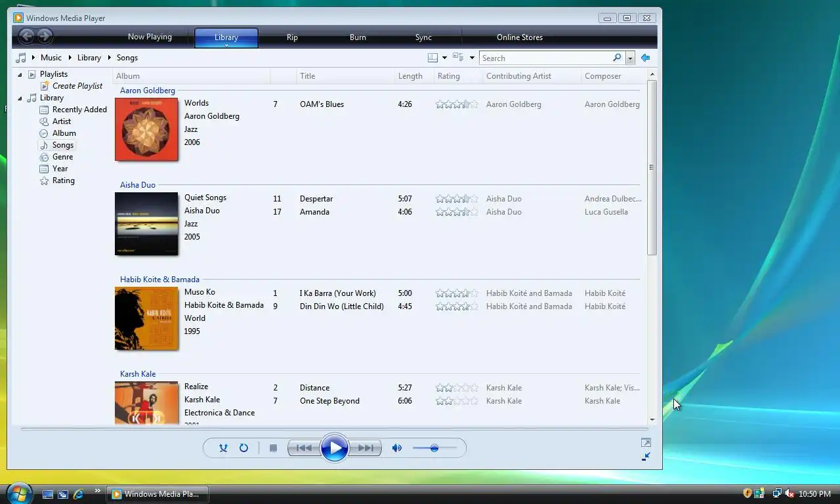The image size is (840, 504).
Task: Adjust the volume slider
Action: pyautogui.click(x=434, y=448)
